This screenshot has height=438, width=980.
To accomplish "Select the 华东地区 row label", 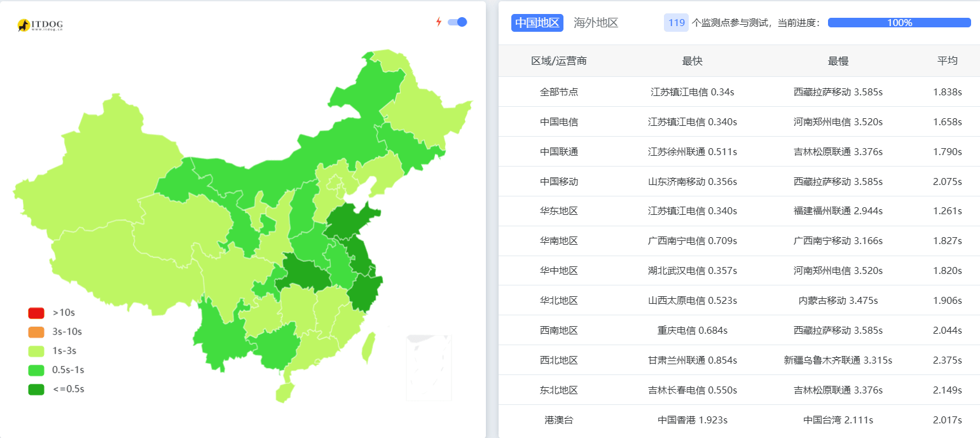I will tap(558, 211).
